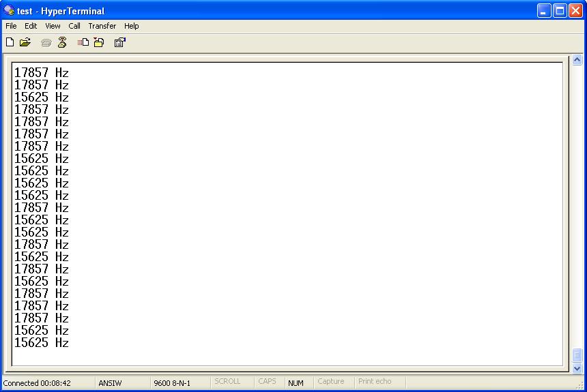This screenshot has height=392, width=587.
Task: Close the HyperTerminal window
Action: pyautogui.click(x=576, y=10)
